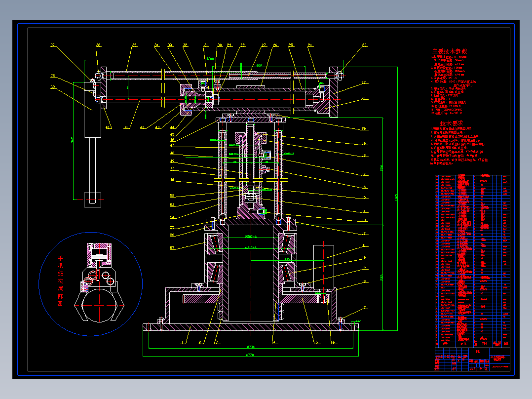Click the red heading 主要技术参数
This screenshot has height=399, width=532.
450,51
